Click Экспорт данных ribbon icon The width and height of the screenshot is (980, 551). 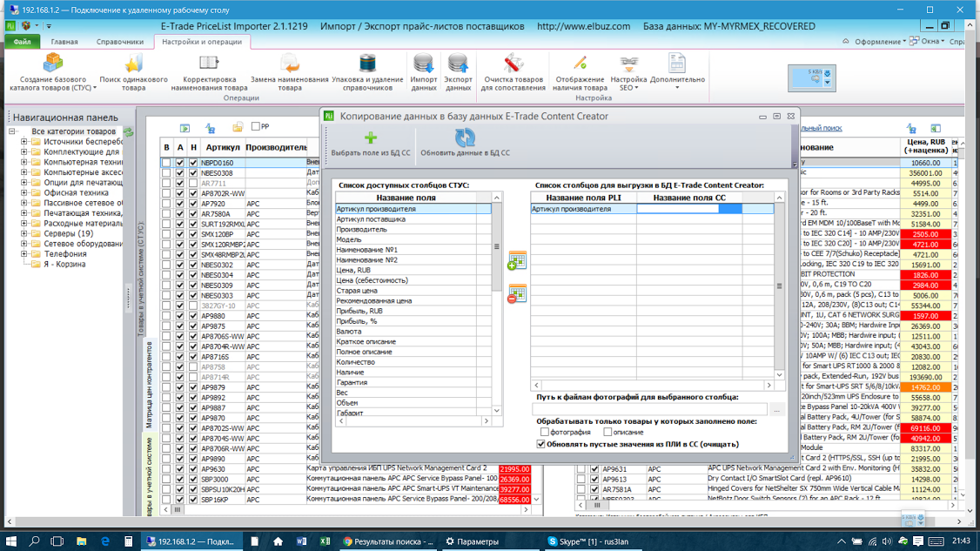[458, 72]
